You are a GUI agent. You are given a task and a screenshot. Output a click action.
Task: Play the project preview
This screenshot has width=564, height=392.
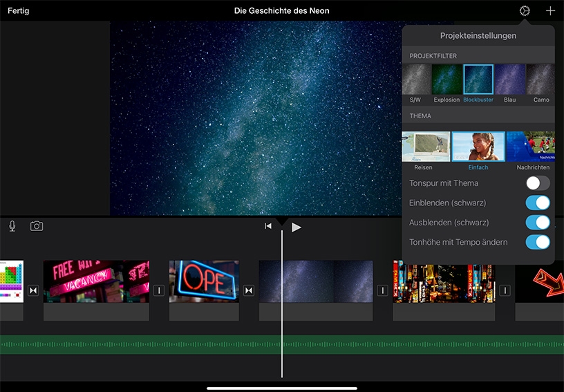tap(297, 227)
